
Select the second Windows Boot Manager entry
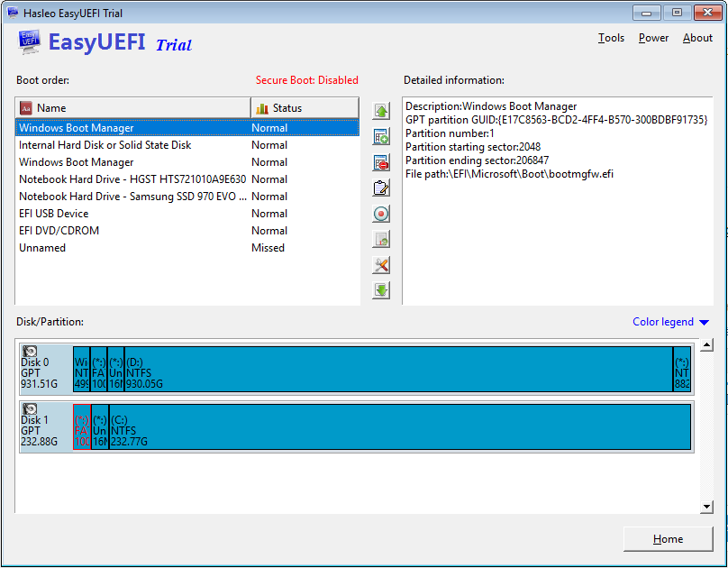pyautogui.click(x=187, y=162)
